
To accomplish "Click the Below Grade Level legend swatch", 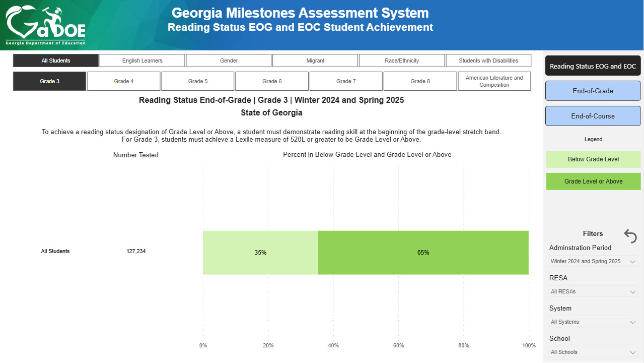I will tap(593, 159).
